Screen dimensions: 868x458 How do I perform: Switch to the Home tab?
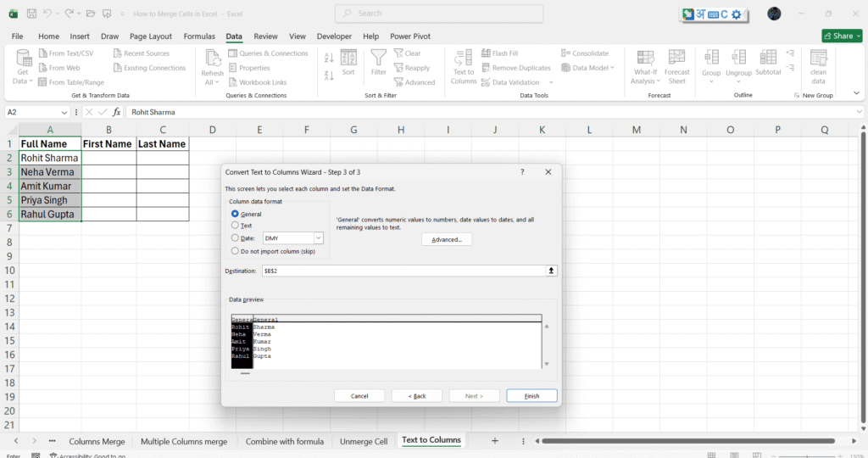[x=48, y=36]
